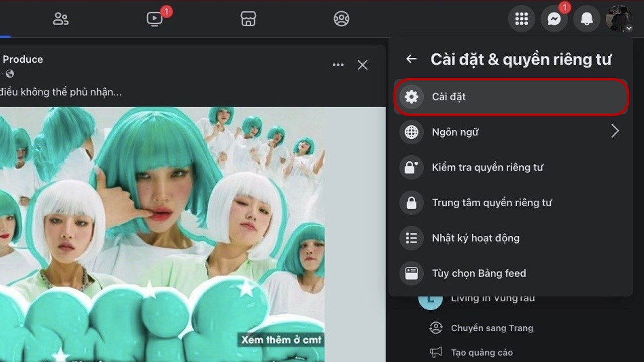The image size is (644, 362).
Task: Click the "Xem thêm ở cmt" caption on image
Action: 281,340
